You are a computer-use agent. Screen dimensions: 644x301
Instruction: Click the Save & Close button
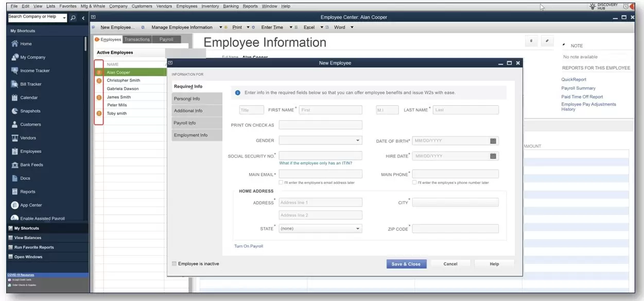tap(406, 263)
